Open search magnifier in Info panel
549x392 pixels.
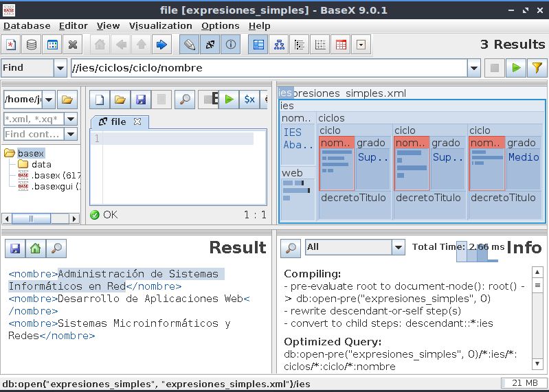click(291, 248)
